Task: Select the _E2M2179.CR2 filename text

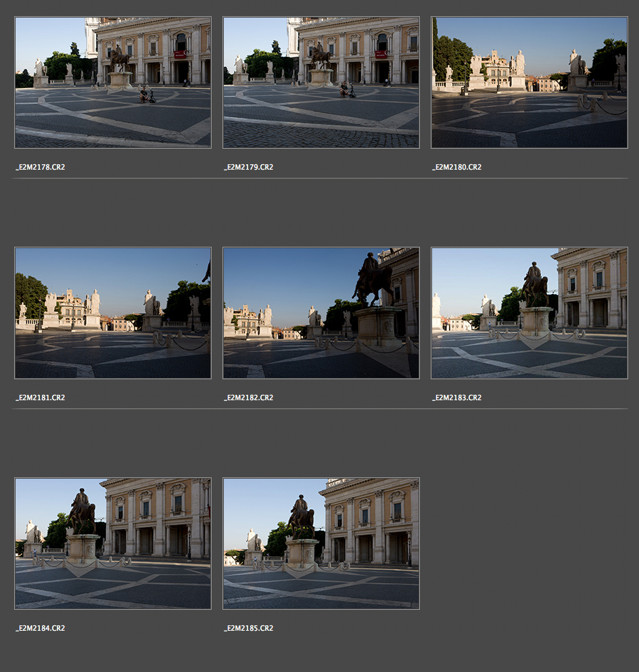Action: click(x=249, y=167)
